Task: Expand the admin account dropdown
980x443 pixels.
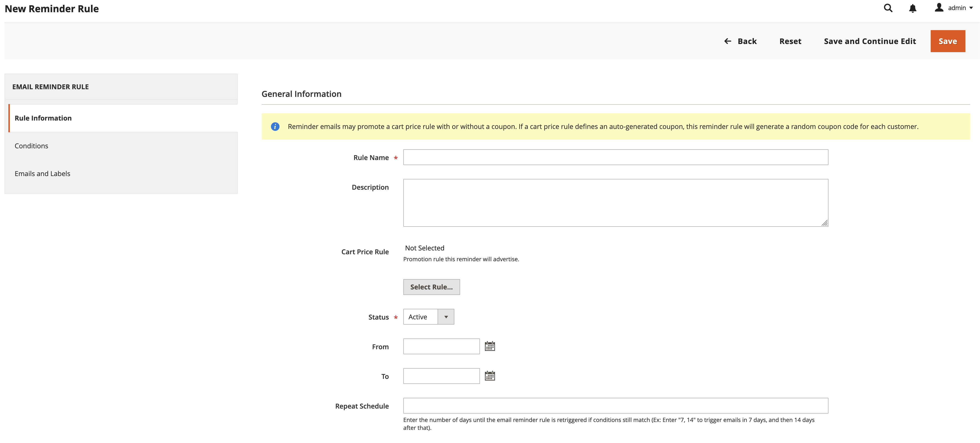Action: tap(971, 8)
